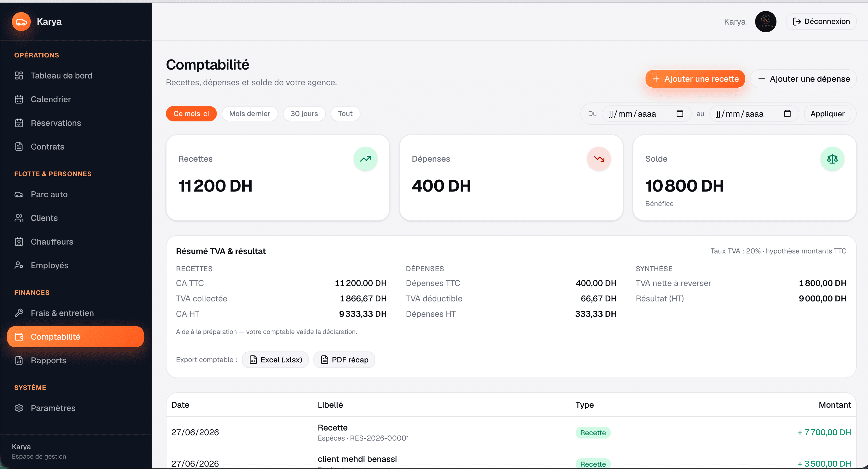The width and height of the screenshot is (868, 469).
Task: Click the Déconnexion button
Action: [x=821, y=22]
